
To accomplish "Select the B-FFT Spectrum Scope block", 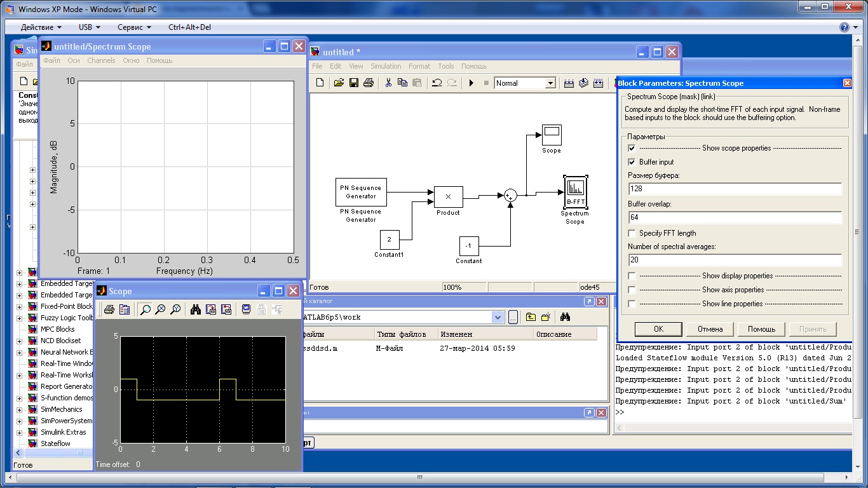I will pos(575,193).
